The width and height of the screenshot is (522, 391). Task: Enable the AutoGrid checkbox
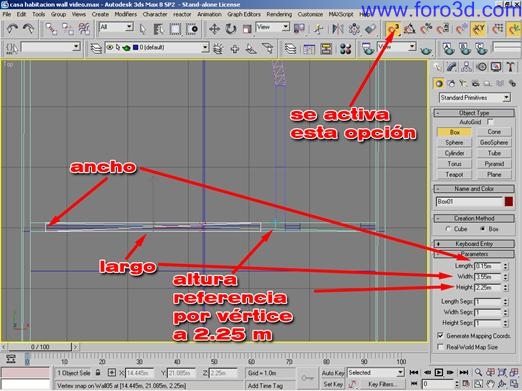(490, 122)
